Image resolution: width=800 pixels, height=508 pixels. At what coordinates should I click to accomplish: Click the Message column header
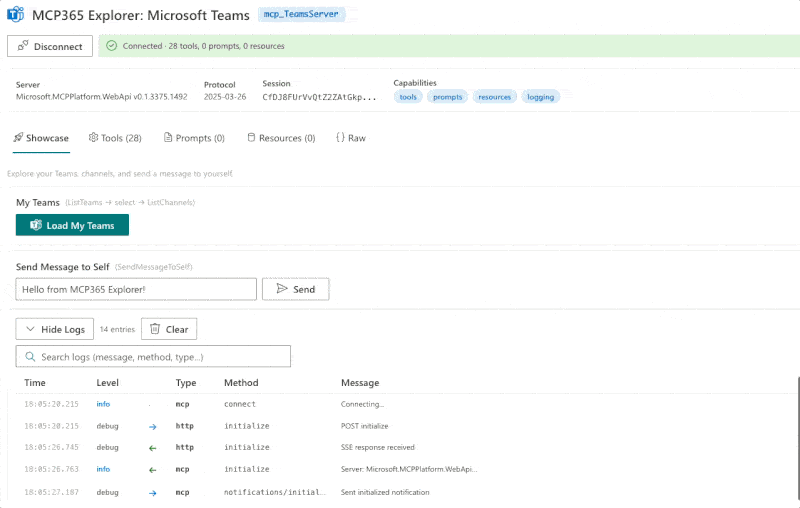click(x=360, y=383)
